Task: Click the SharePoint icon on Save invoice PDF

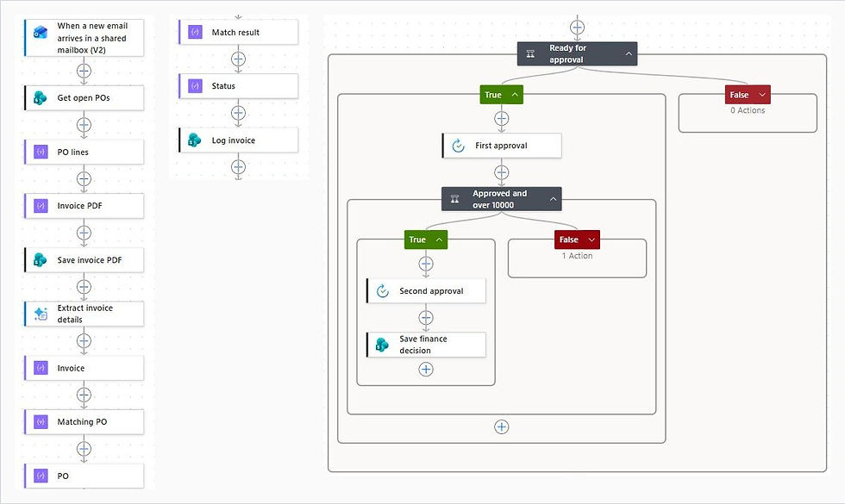Action: point(41,260)
